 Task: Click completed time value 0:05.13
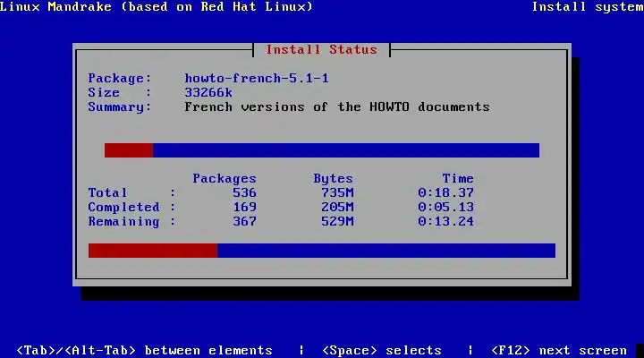click(446, 207)
